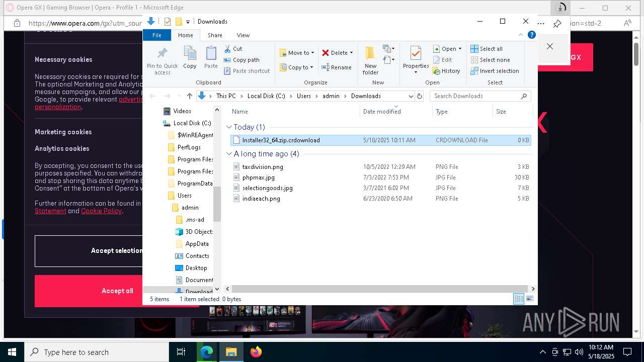The image size is (644, 362).
Task: Open Quick Access Toolbar customize dropdown
Action: coord(188,22)
